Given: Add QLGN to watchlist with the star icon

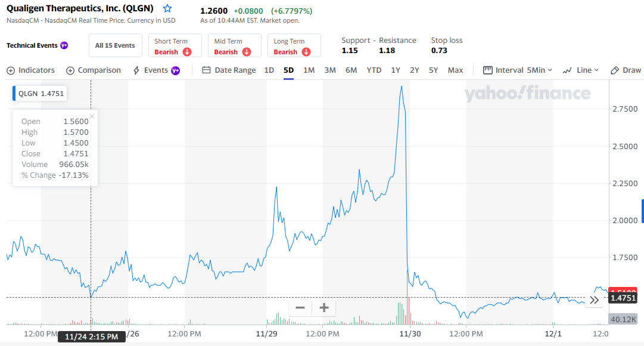Looking at the screenshot, I should click(x=167, y=8).
